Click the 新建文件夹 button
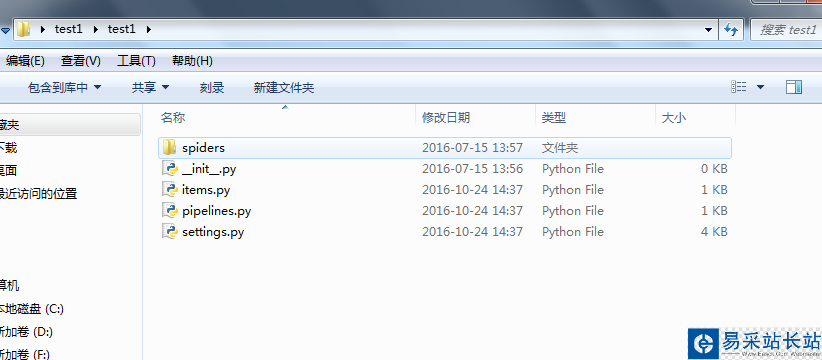Viewport: 822px width, 360px height. (x=284, y=88)
